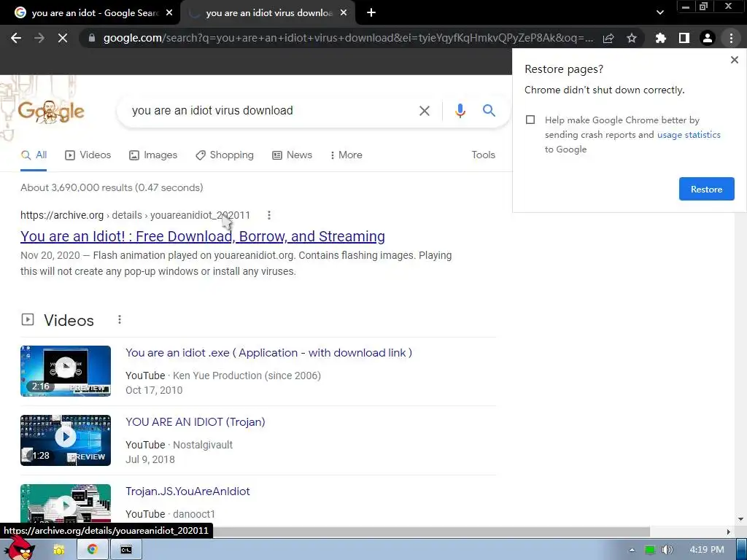Select the 'you are an idiot virus' tab

click(269, 13)
